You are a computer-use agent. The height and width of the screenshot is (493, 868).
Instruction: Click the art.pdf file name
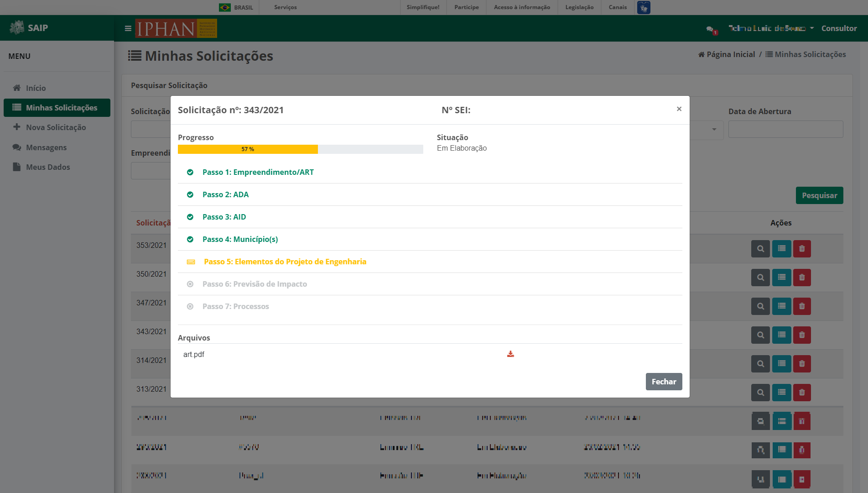[194, 354]
